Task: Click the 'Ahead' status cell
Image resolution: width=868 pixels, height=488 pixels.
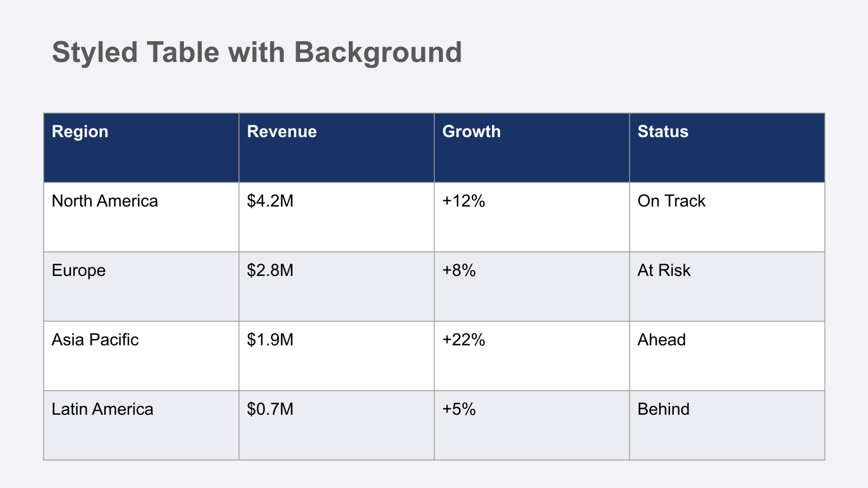Action: pos(727,356)
